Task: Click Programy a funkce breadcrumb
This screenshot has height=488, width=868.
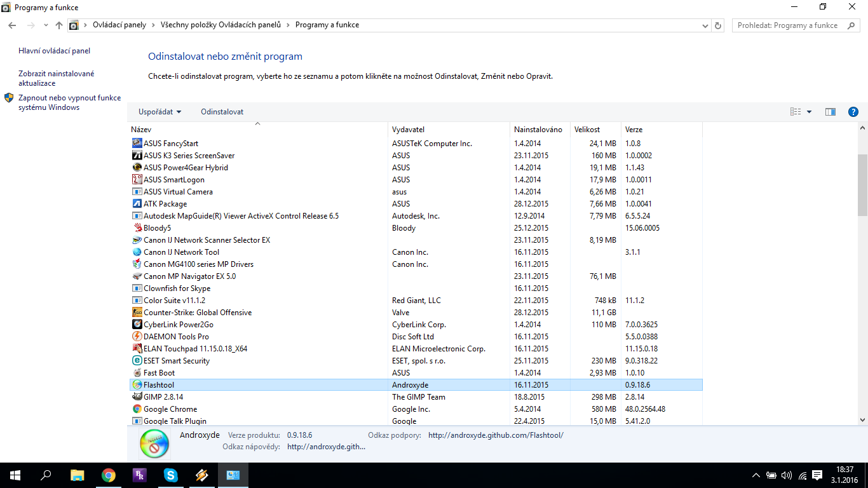Action: point(327,25)
